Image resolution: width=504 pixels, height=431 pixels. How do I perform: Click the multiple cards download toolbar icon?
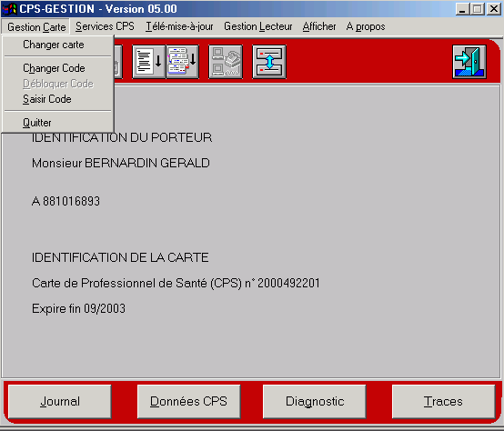(182, 62)
